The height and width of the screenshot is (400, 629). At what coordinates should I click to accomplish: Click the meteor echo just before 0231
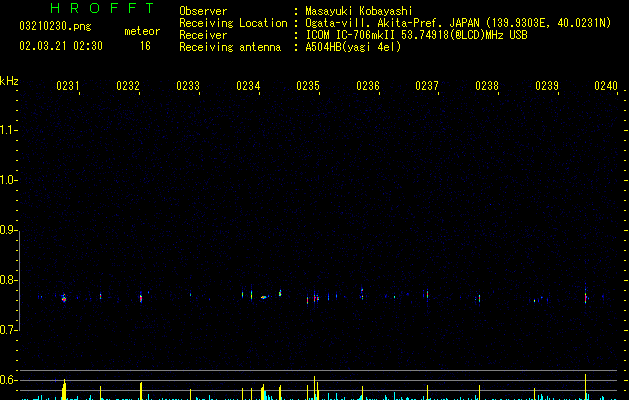coord(64,298)
